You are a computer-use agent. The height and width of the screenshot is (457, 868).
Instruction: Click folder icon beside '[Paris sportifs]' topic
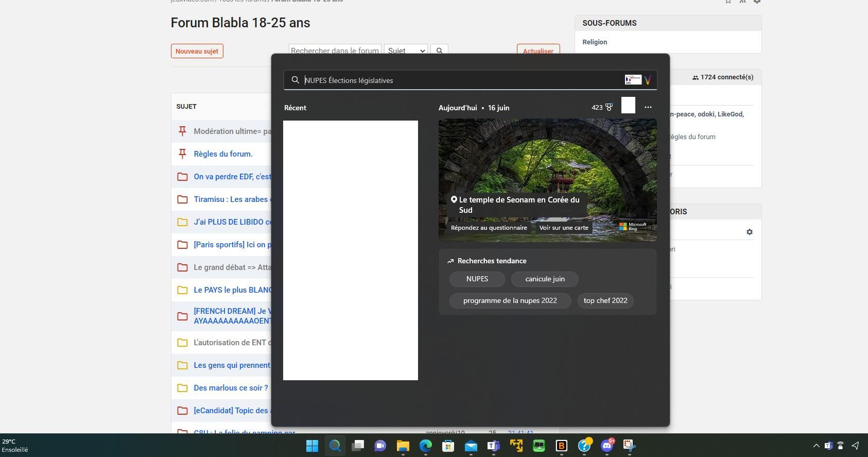coord(182,245)
